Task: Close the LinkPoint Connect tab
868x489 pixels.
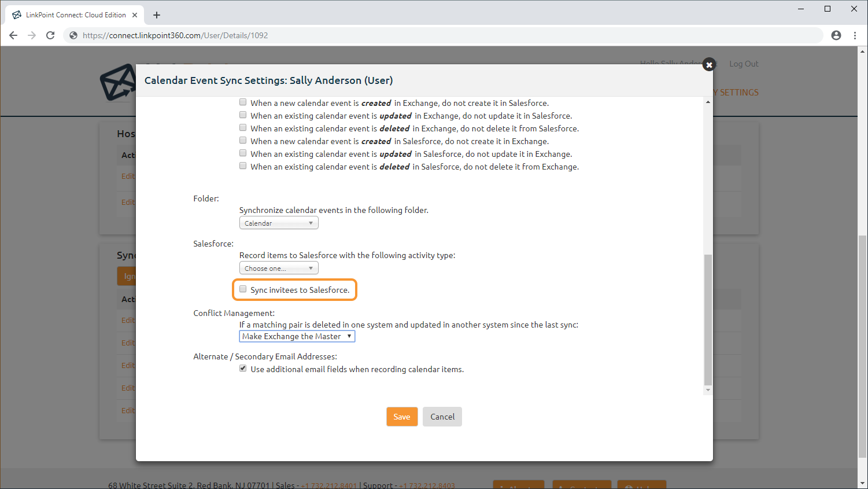Action: coord(135,15)
